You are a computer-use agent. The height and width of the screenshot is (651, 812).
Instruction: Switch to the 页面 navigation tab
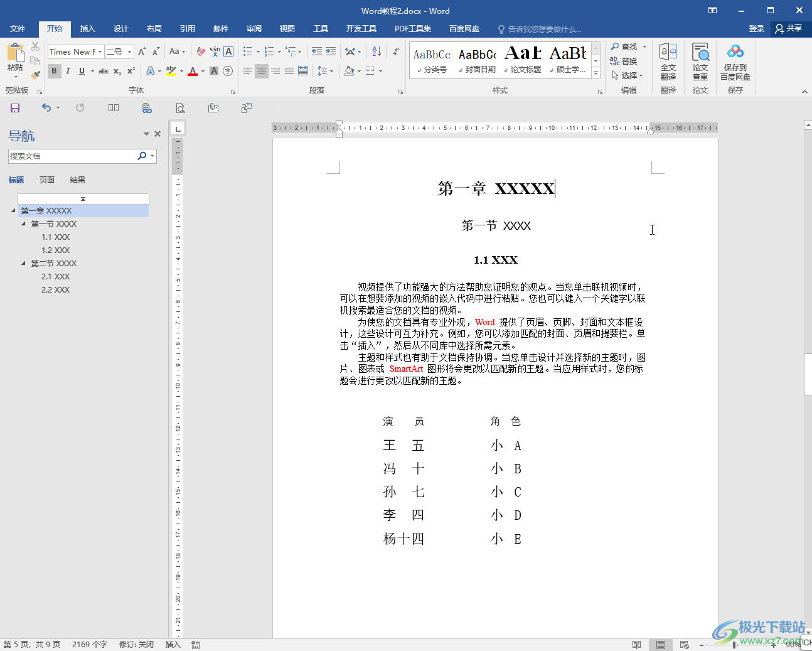(47, 180)
